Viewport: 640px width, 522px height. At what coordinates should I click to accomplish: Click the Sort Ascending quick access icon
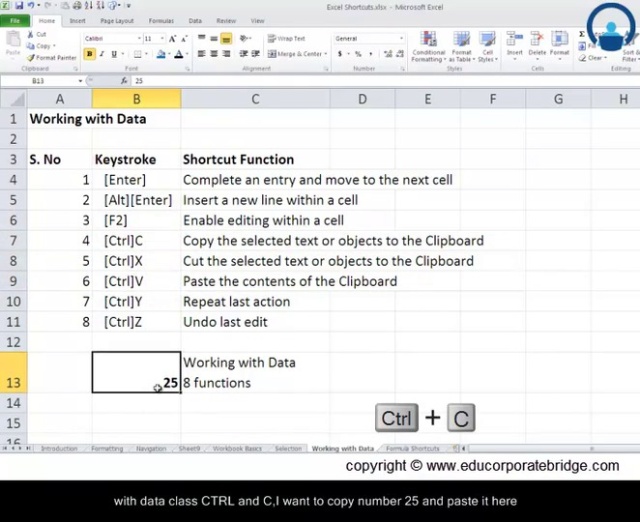(89, 6)
